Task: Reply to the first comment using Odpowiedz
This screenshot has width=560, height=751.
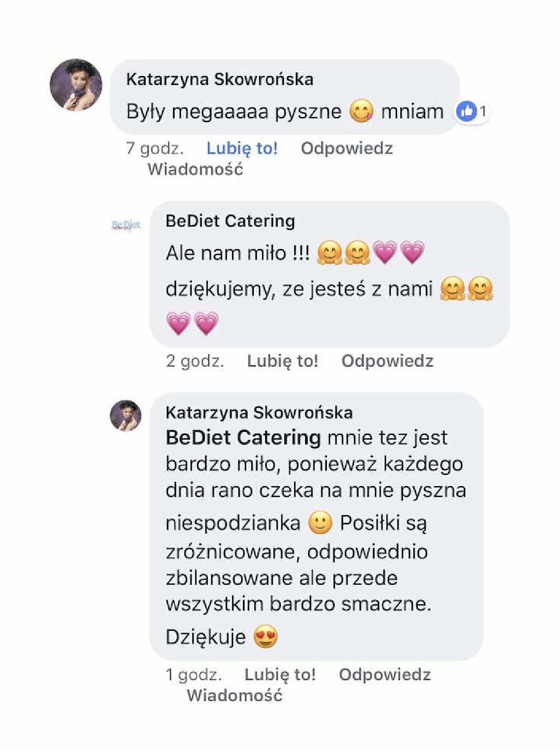Action: click(x=347, y=149)
